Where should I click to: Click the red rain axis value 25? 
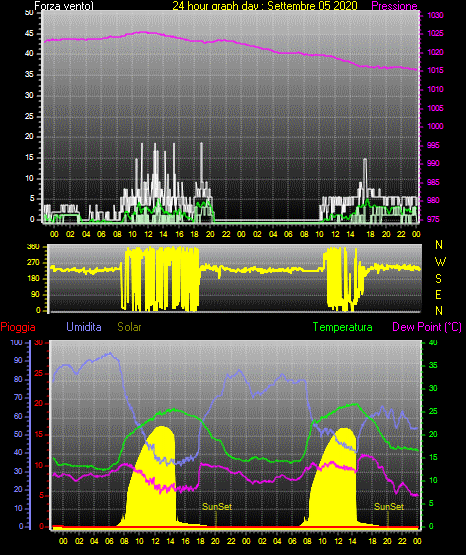39,373
